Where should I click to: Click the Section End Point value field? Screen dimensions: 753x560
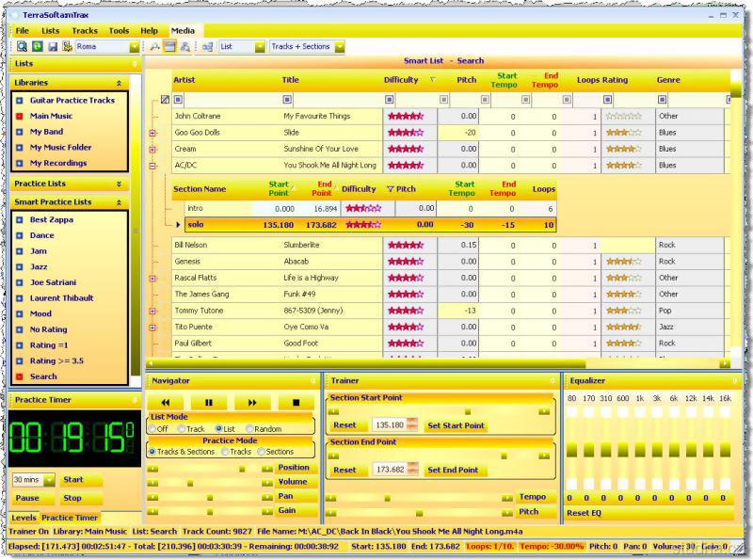pos(390,470)
